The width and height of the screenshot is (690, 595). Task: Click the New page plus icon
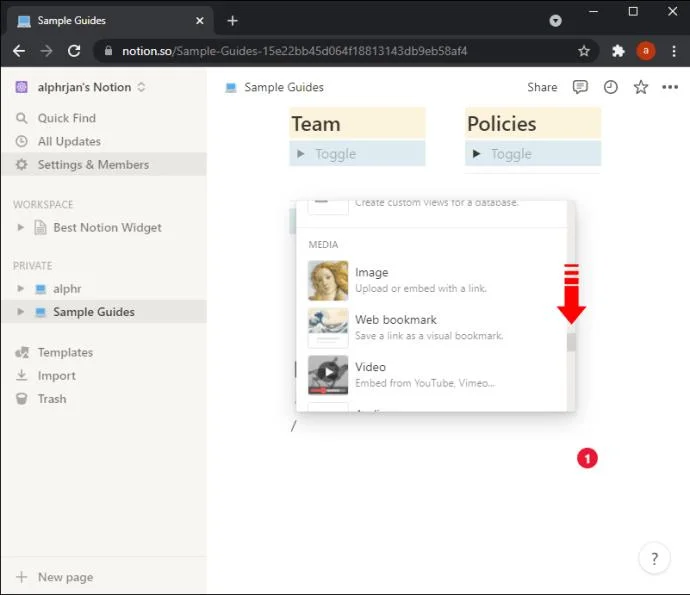(22, 577)
